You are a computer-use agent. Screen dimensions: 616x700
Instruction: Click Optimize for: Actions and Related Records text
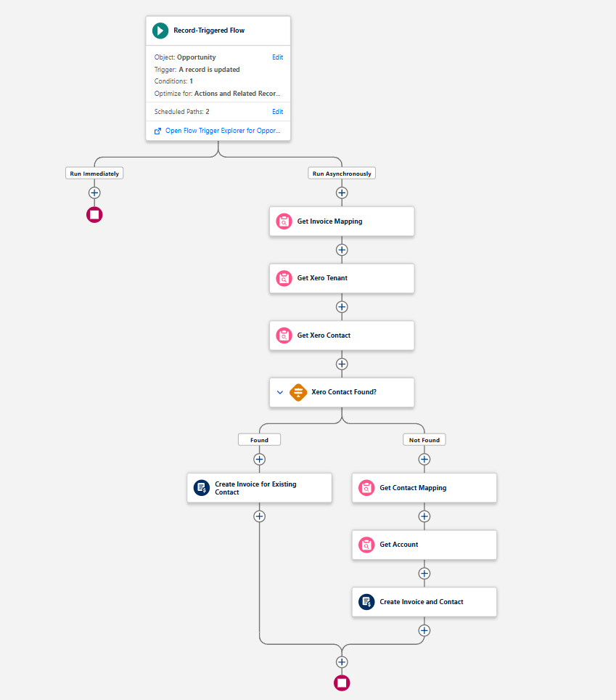(217, 93)
